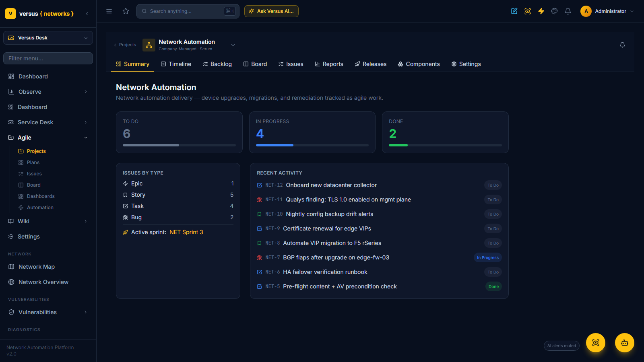
Task: Open issue NET-7 BGP flaps
Action: click(379, 257)
